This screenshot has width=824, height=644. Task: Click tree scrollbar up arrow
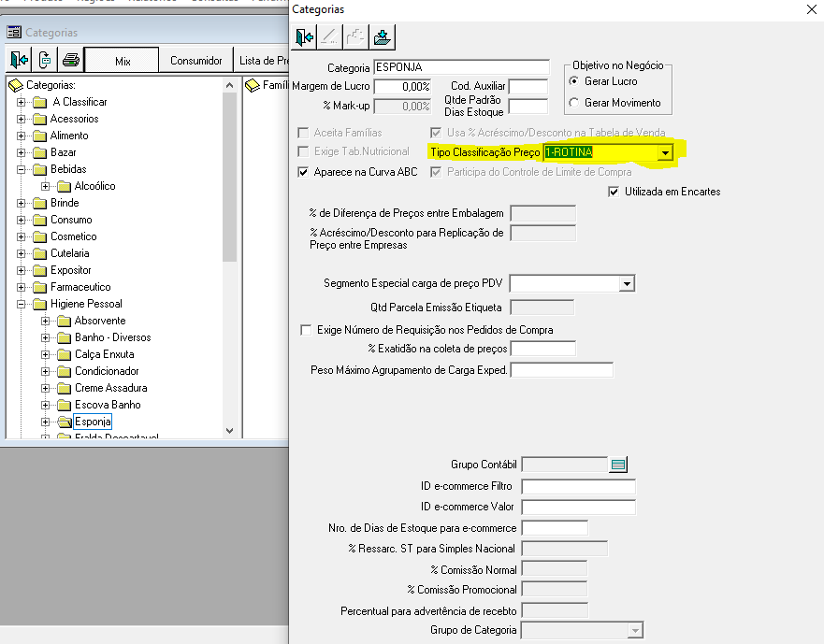pyautogui.click(x=230, y=84)
